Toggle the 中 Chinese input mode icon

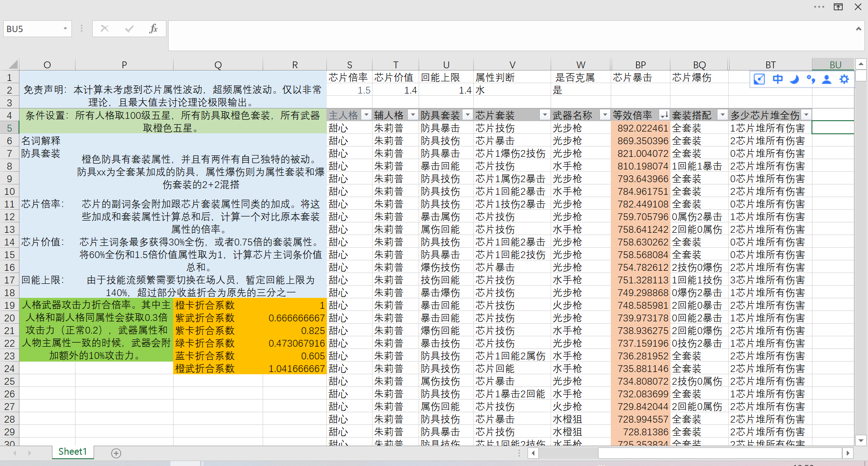[778, 80]
